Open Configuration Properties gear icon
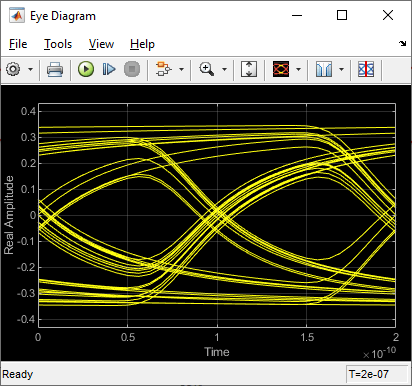This screenshot has height=386, width=412. pos(13,69)
